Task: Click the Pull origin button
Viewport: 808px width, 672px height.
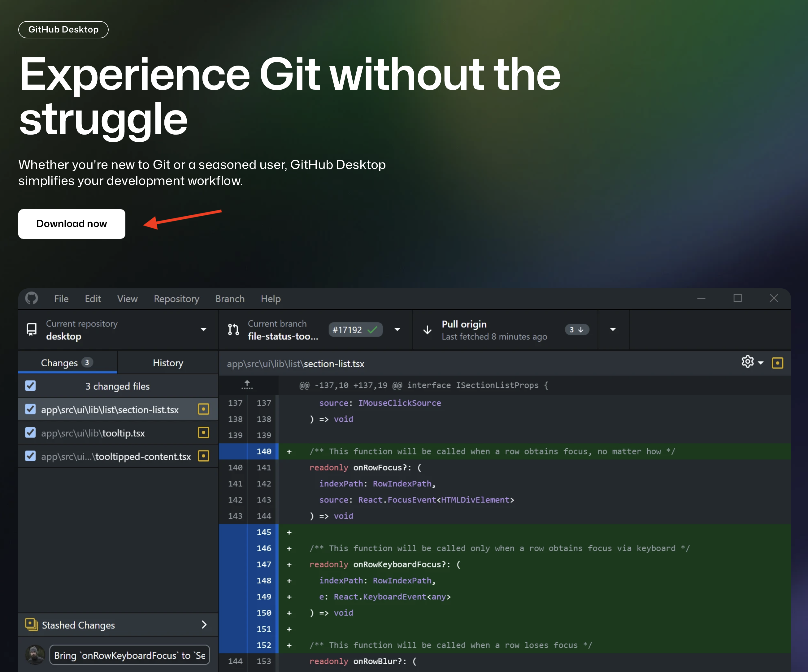Action: point(505,330)
